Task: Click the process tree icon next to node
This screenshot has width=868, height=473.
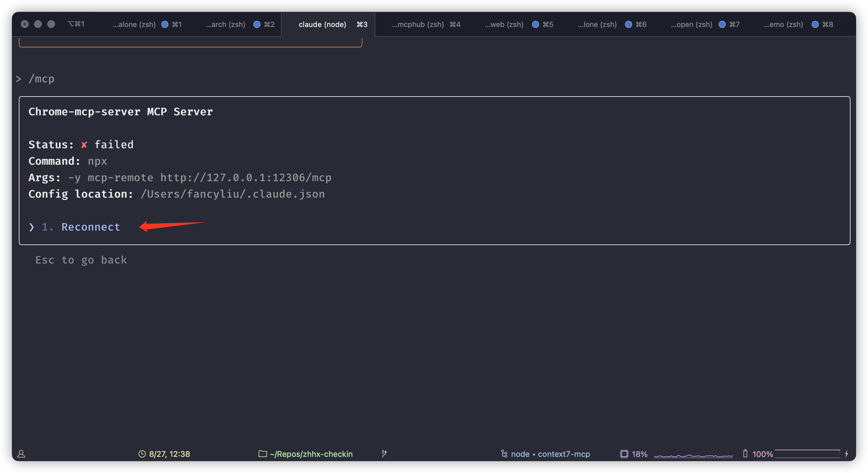Action: [x=504, y=454]
